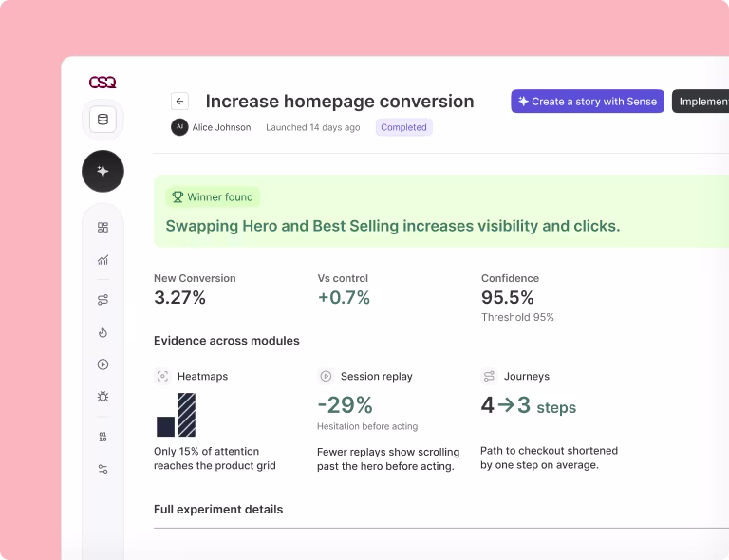Screen dimensions: 729x560
Task: Click the Winner found badge
Action: [x=213, y=197]
